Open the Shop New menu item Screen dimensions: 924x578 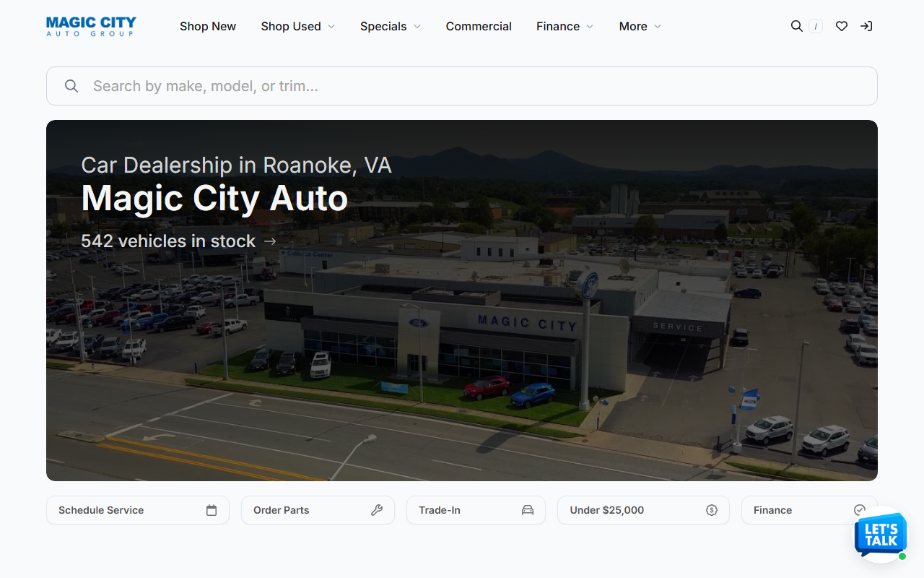pyautogui.click(x=208, y=26)
